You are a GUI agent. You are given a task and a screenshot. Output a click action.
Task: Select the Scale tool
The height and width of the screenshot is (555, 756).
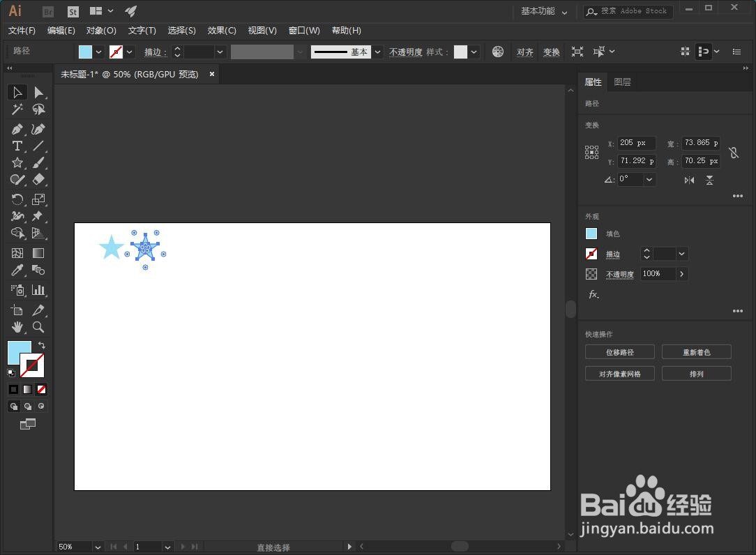pyautogui.click(x=38, y=199)
